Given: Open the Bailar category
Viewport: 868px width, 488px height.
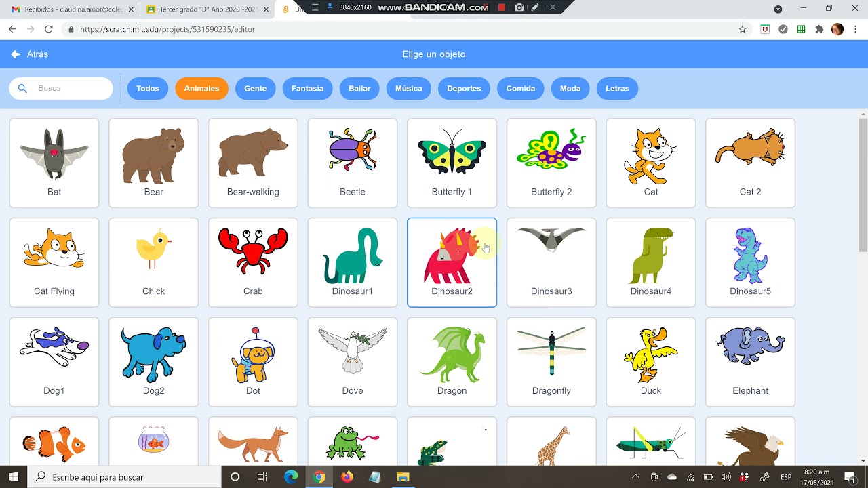Looking at the screenshot, I should 359,89.
